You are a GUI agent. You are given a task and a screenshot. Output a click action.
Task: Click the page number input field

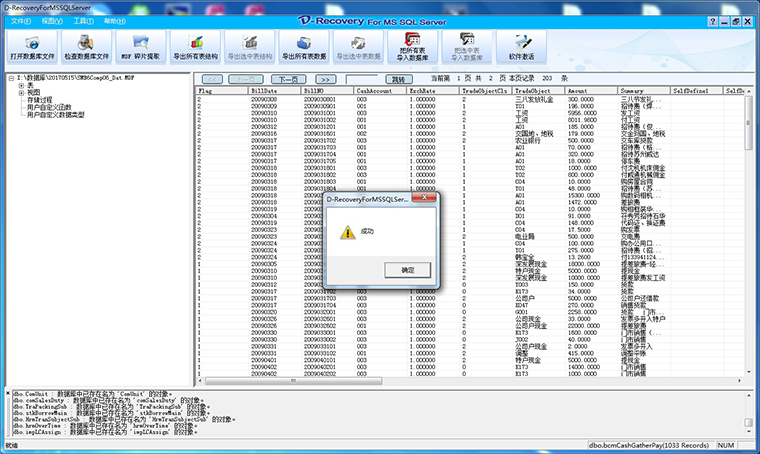(362, 79)
